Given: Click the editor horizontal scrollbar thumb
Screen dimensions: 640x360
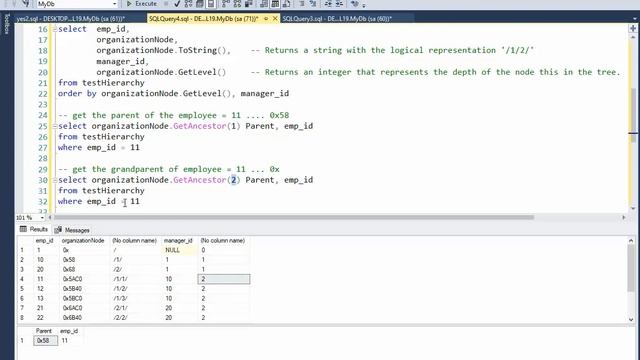Looking at the screenshot, I should click(x=294, y=218).
